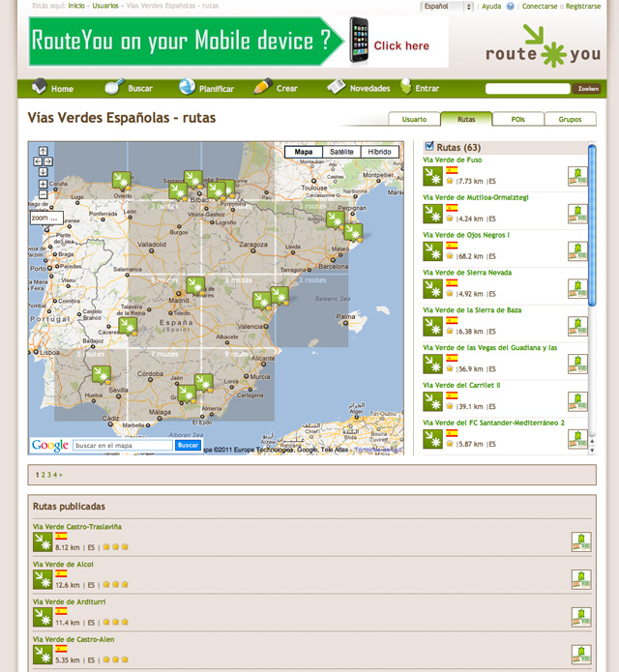This screenshot has height=672, width=619.
Task: Click the Ayuda link
Action: (491, 6)
